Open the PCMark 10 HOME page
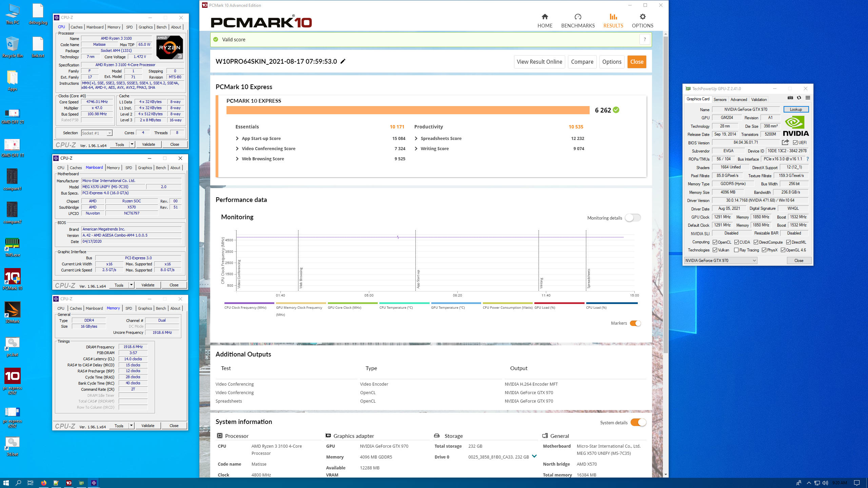This screenshot has height=488, width=868. coord(545,21)
